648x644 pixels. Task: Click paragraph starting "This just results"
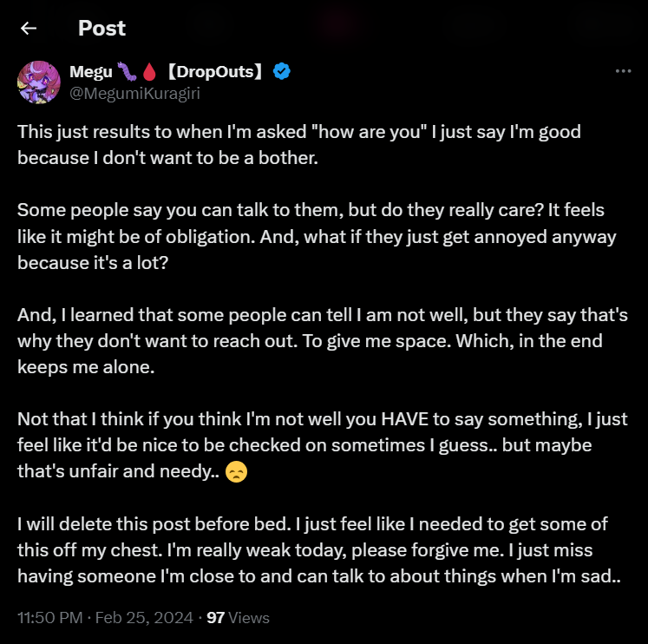click(x=299, y=145)
